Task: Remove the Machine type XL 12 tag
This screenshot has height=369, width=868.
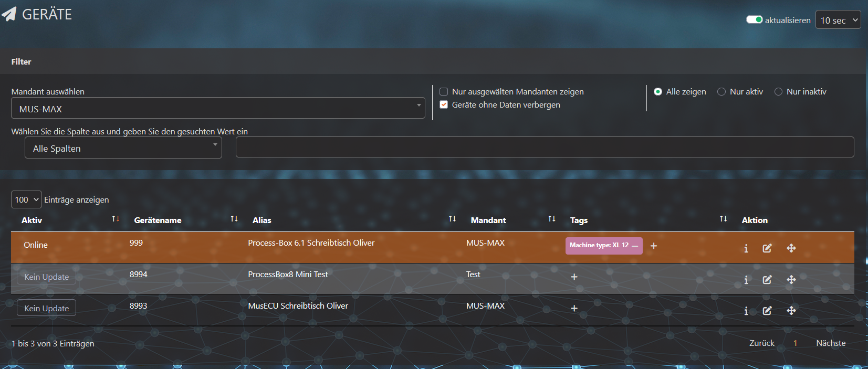Action: point(635,246)
